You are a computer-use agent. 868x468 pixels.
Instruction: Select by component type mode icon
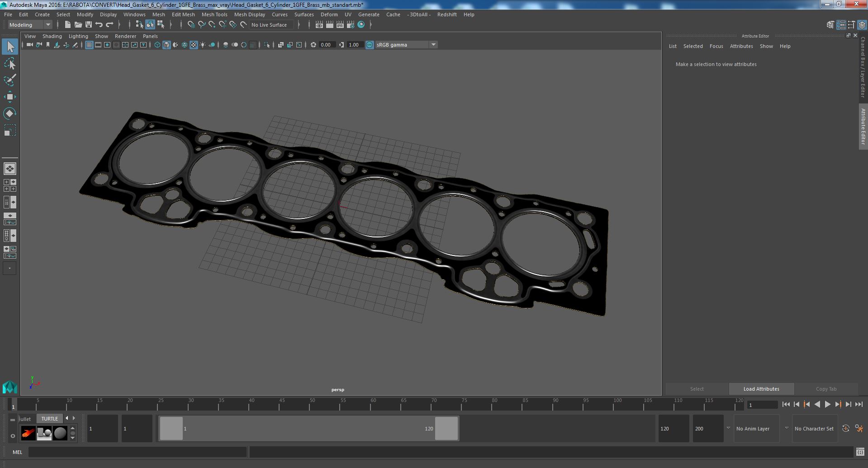[x=161, y=25]
